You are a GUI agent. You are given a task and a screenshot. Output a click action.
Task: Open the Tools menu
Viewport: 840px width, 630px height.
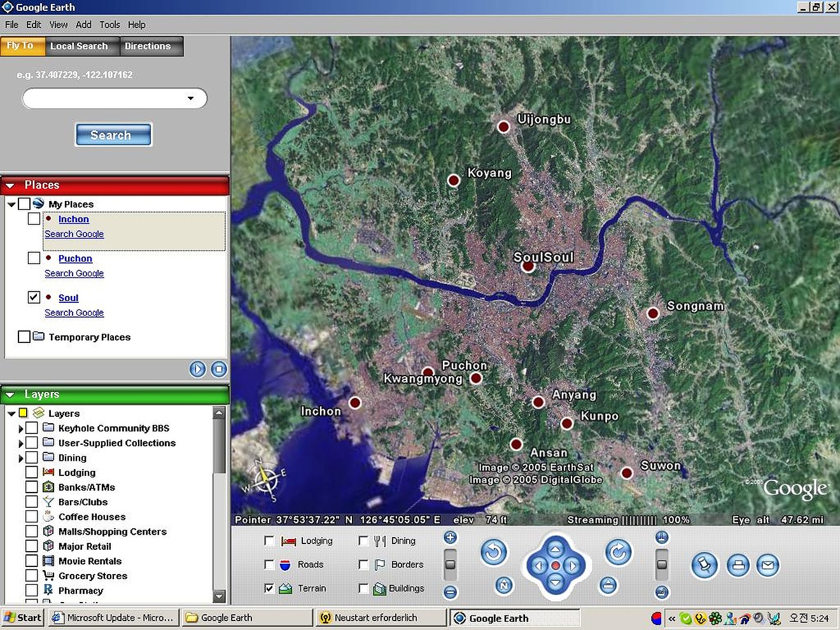point(109,25)
